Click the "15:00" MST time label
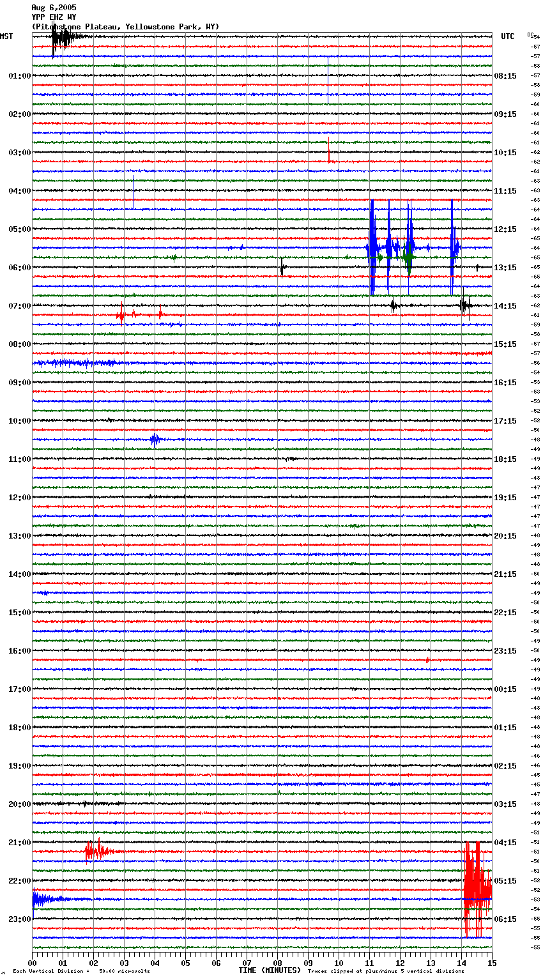Viewport: 543px width, 980px height. [x=19, y=613]
